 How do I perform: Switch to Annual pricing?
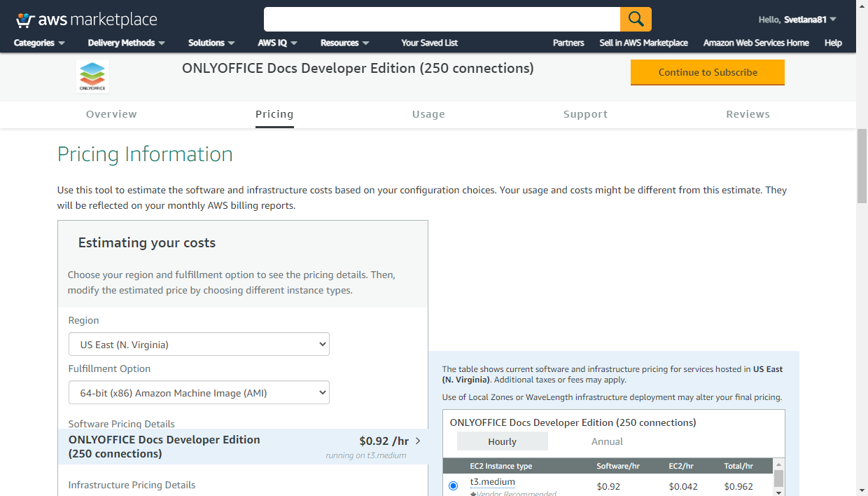[x=607, y=441]
